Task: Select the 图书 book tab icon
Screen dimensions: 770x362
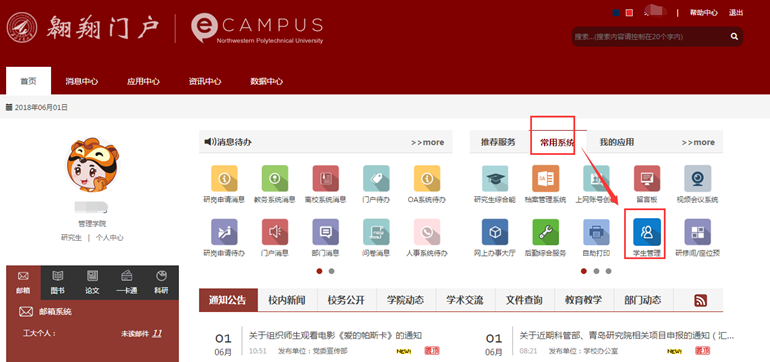Action: [x=57, y=276]
